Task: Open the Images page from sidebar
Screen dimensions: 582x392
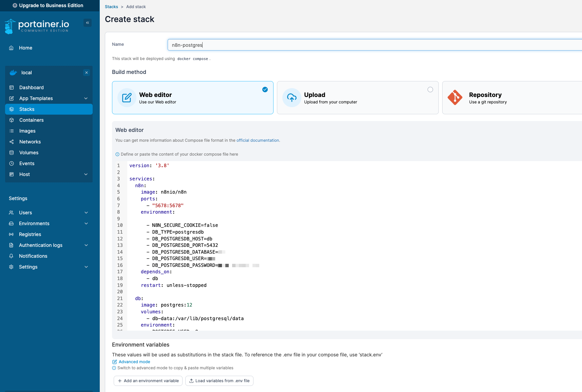Action: (x=27, y=131)
